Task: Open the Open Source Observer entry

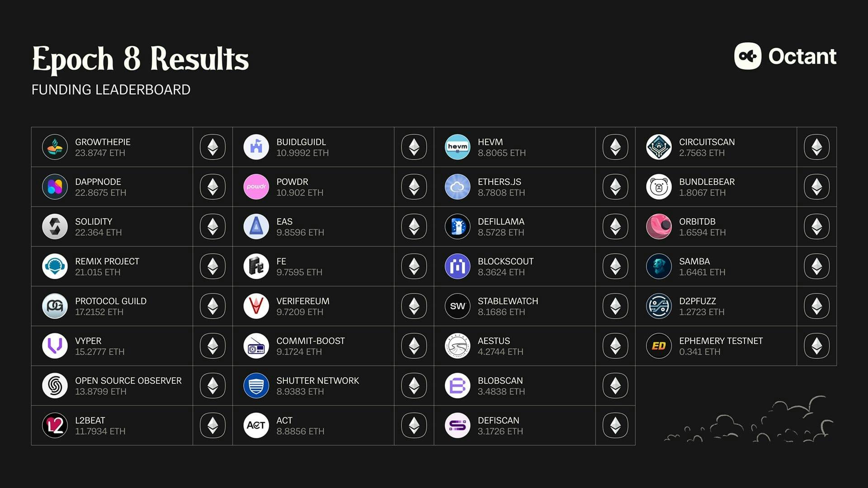Action: [128, 380]
